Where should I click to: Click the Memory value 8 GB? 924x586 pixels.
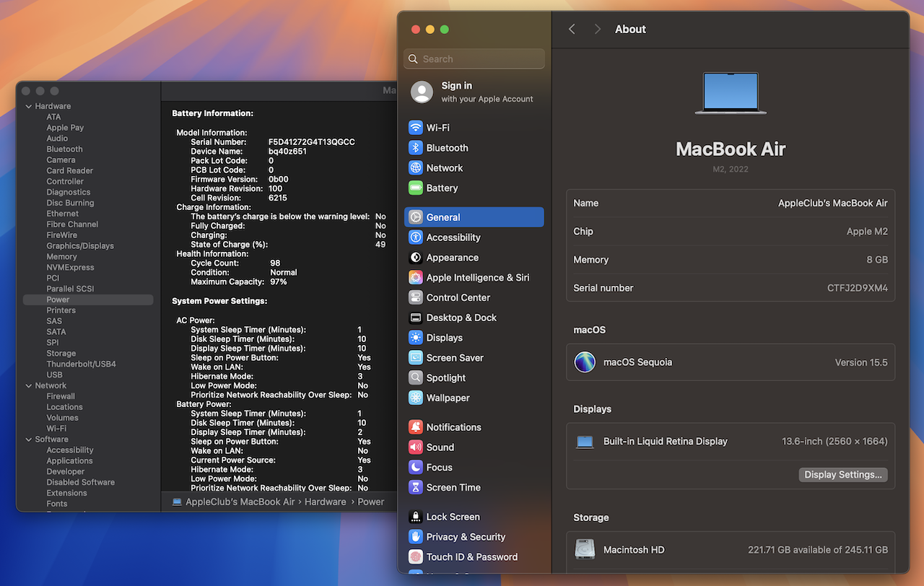[x=876, y=260]
